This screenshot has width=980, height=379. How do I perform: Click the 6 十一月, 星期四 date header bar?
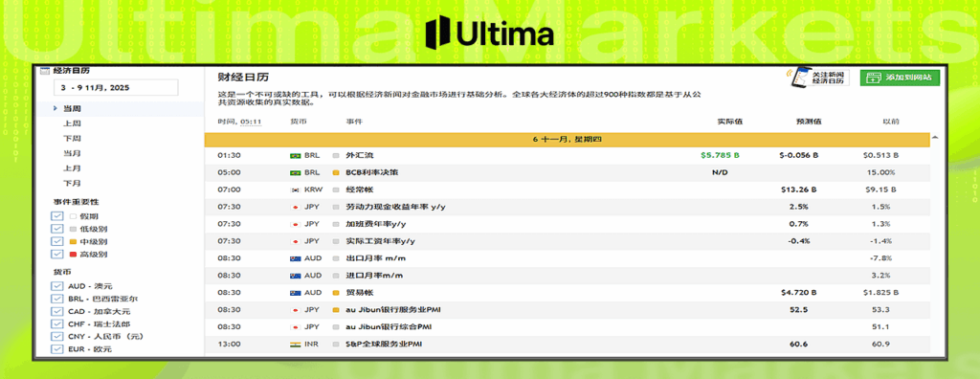point(567,139)
